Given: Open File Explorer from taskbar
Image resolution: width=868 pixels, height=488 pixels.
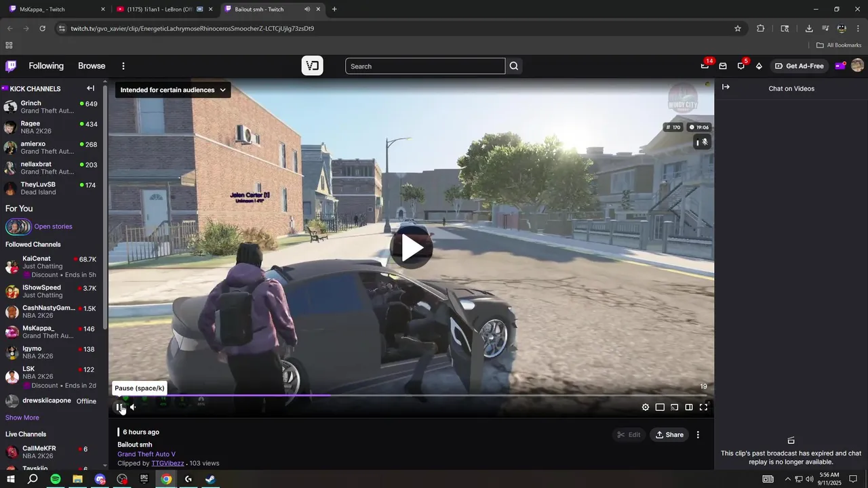Looking at the screenshot, I should (77, 479).
